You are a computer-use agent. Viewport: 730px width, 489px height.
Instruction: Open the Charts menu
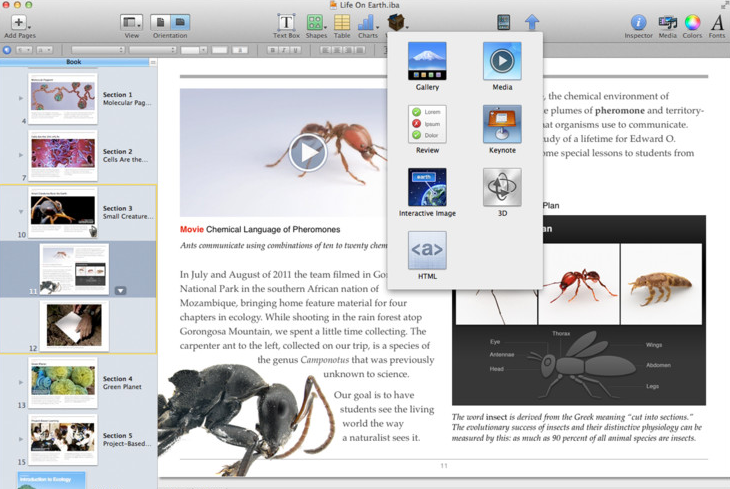coord(368,23)
